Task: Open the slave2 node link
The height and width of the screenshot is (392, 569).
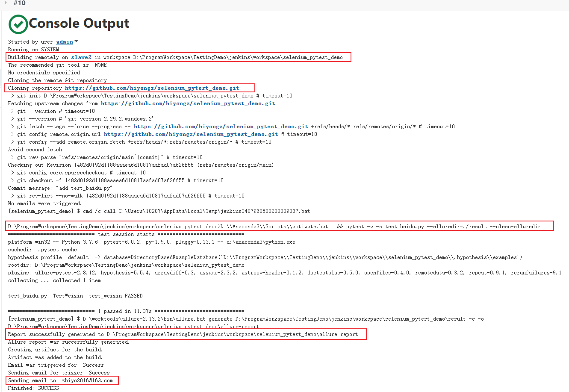Action: pyautogui.click(x=81, y=57)
